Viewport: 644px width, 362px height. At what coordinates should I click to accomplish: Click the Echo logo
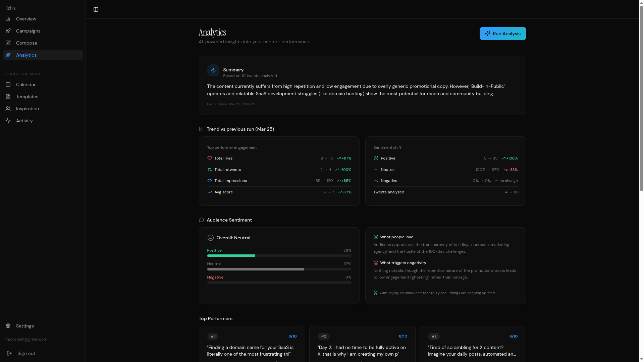click(11, 8)
